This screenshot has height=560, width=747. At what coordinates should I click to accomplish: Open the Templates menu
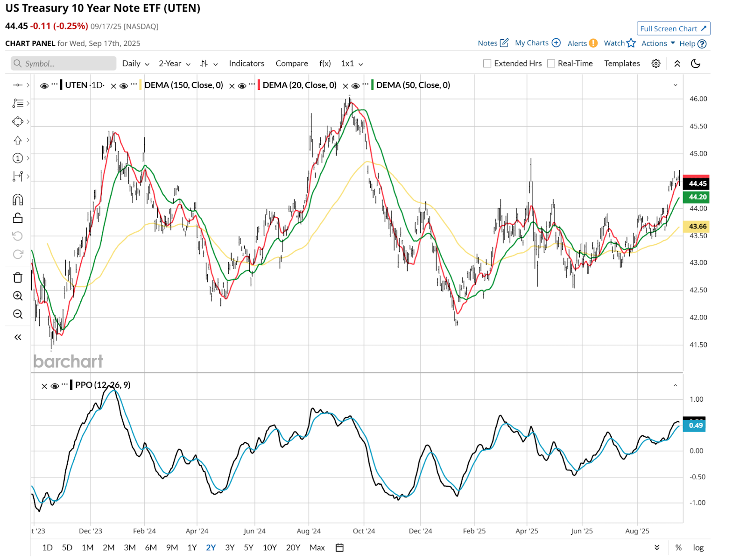tap(622, 64)
